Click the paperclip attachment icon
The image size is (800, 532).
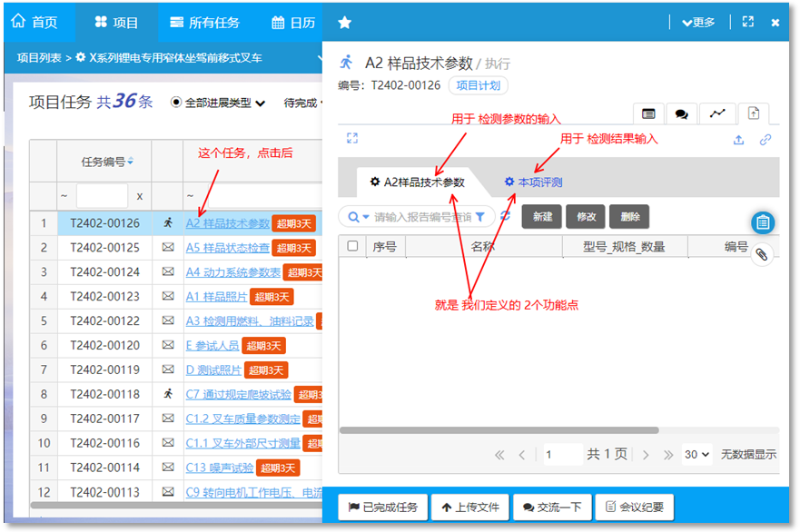coord(763,255)
